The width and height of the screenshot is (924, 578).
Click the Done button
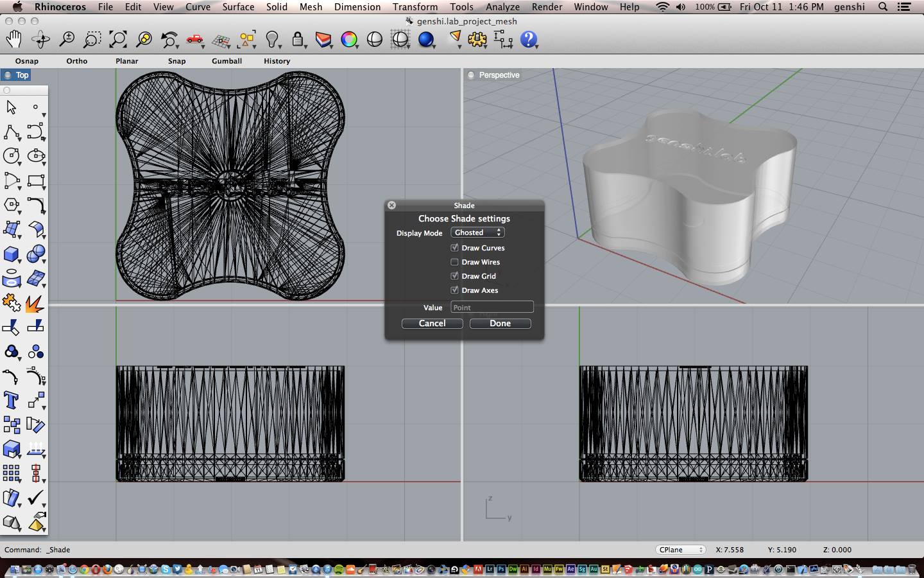pos(500,324)
